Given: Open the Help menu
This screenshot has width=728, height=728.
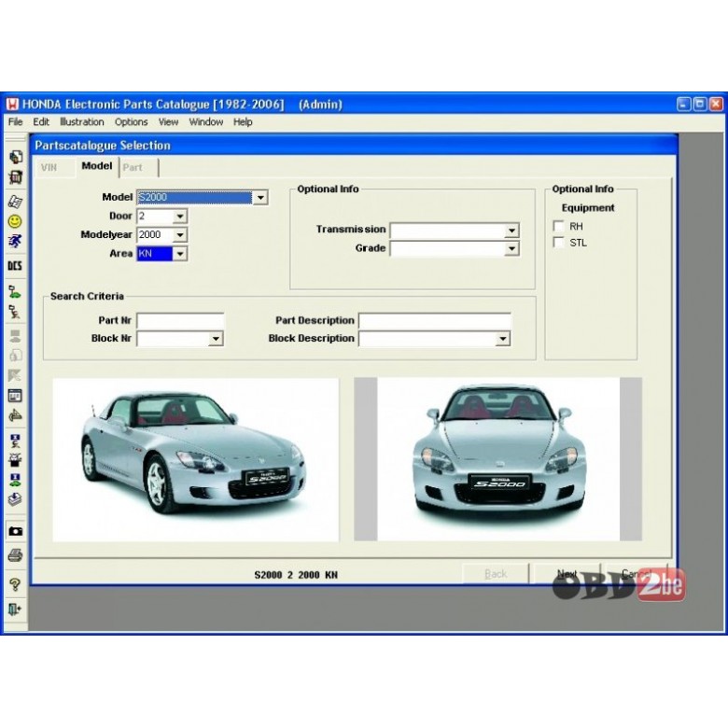Looking at the screenshot, I should (243, 121).
